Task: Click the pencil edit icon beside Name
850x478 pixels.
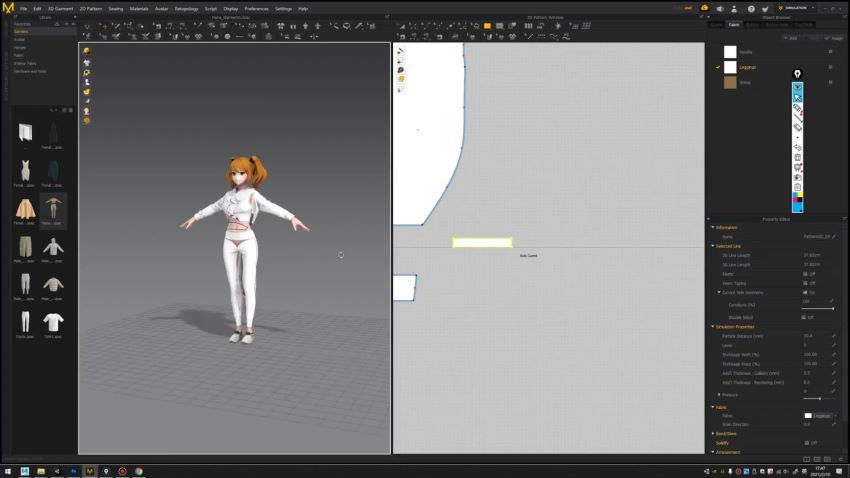Action: 834,236
